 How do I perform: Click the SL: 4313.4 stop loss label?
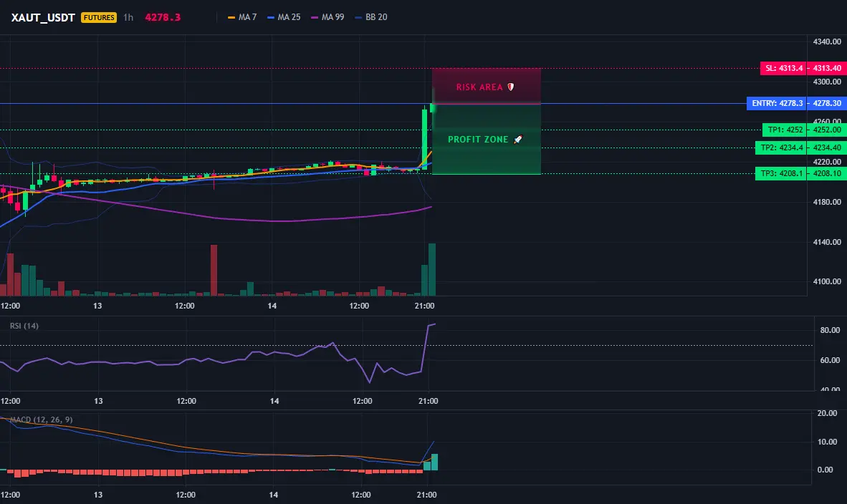point(783,68)
